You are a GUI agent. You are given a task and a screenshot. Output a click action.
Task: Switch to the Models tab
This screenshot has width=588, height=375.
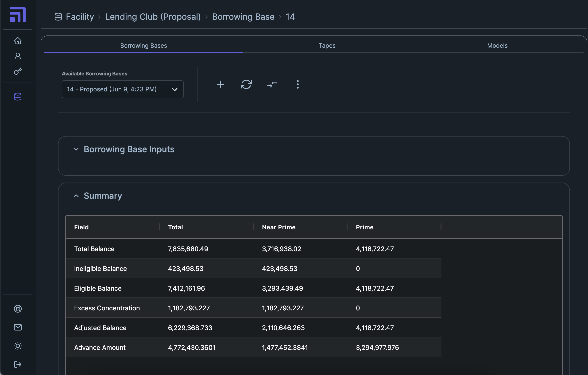point(497,46)
